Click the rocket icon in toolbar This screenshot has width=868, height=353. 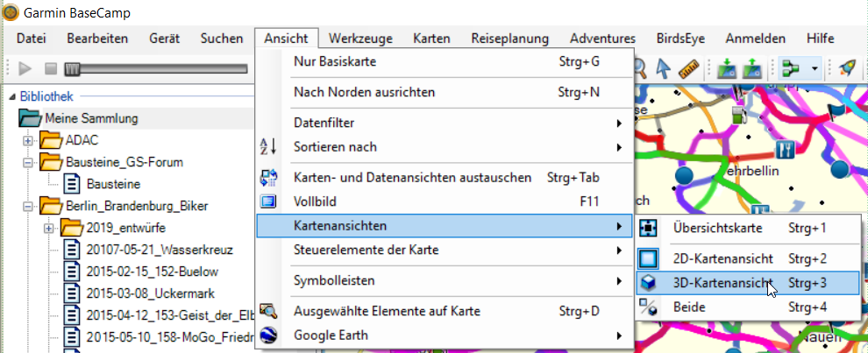[847, 68]
